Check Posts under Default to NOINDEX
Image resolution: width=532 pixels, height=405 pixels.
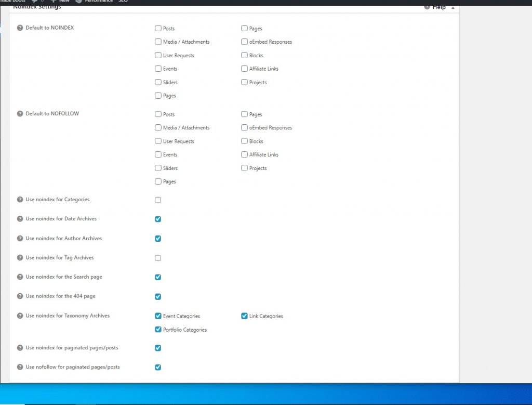tap(158, 28)
